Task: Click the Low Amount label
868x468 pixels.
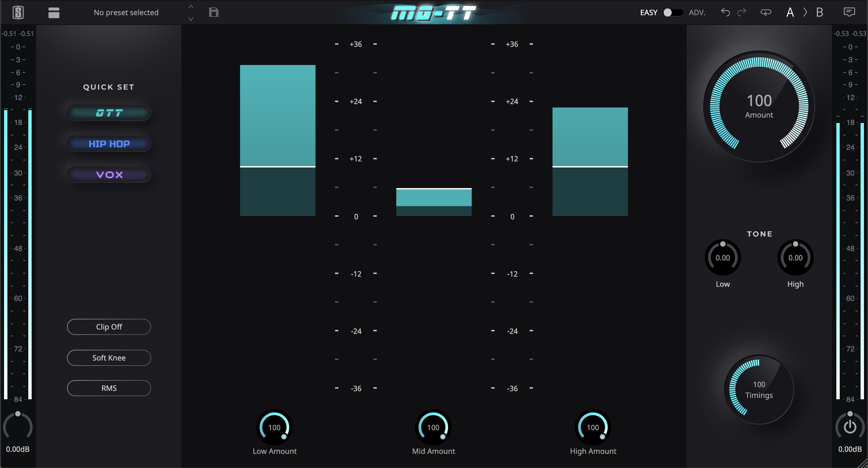Action: point(275,451)
